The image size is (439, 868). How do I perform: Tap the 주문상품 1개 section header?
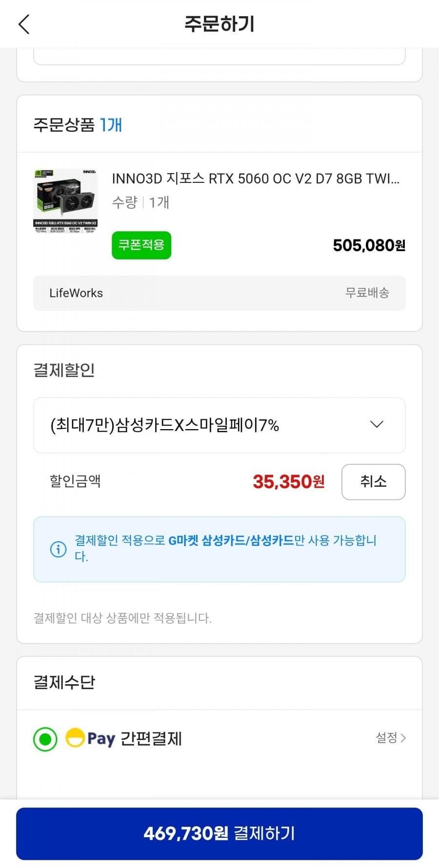pos(78,125)
